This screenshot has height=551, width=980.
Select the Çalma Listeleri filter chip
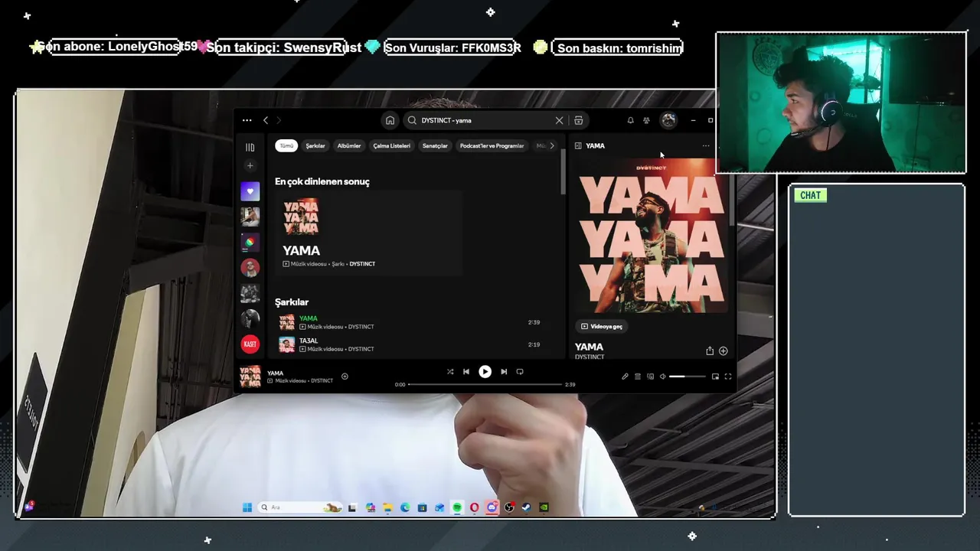pos(392,145)
